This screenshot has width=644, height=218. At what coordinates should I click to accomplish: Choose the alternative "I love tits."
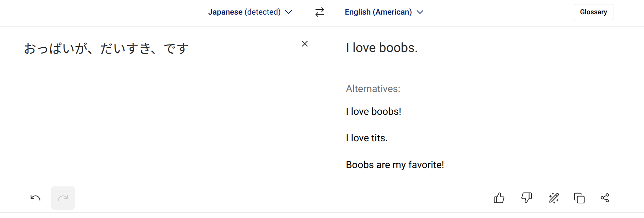(366, 138)
